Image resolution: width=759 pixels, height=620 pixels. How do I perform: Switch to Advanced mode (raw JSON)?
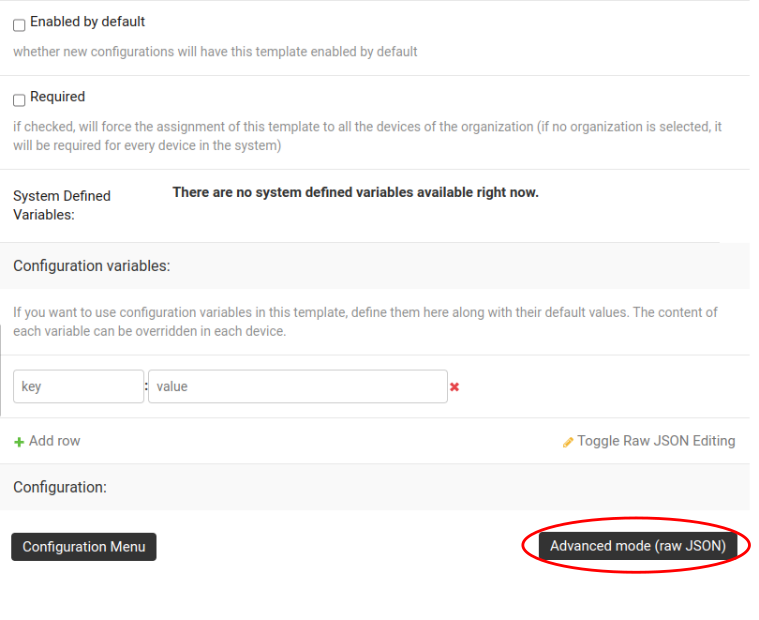[x=637, y=546]
